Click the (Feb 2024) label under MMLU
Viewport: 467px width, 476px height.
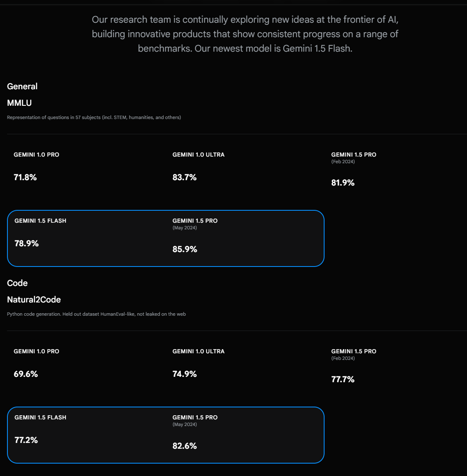343,162
